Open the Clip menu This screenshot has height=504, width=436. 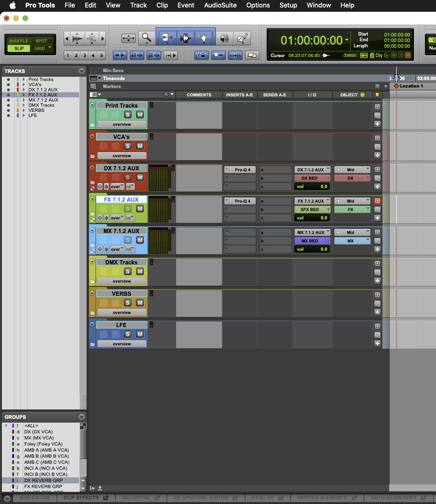[x=162, y=5]
